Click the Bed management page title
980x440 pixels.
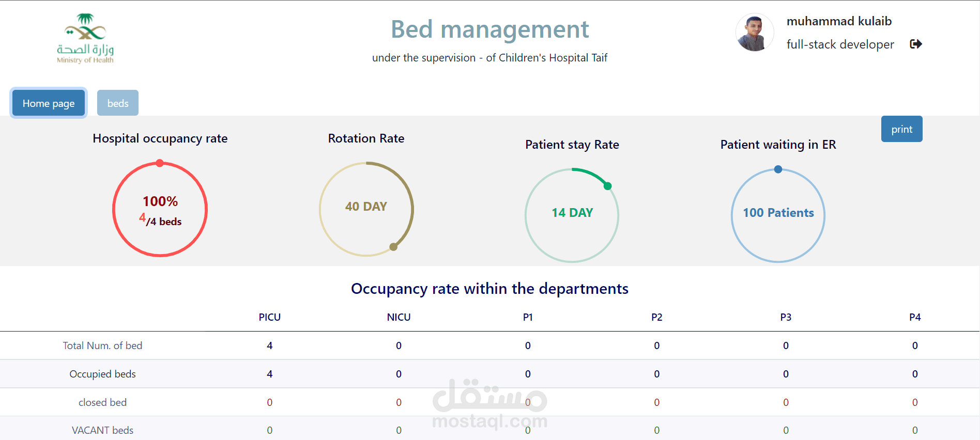coord(489,29)
